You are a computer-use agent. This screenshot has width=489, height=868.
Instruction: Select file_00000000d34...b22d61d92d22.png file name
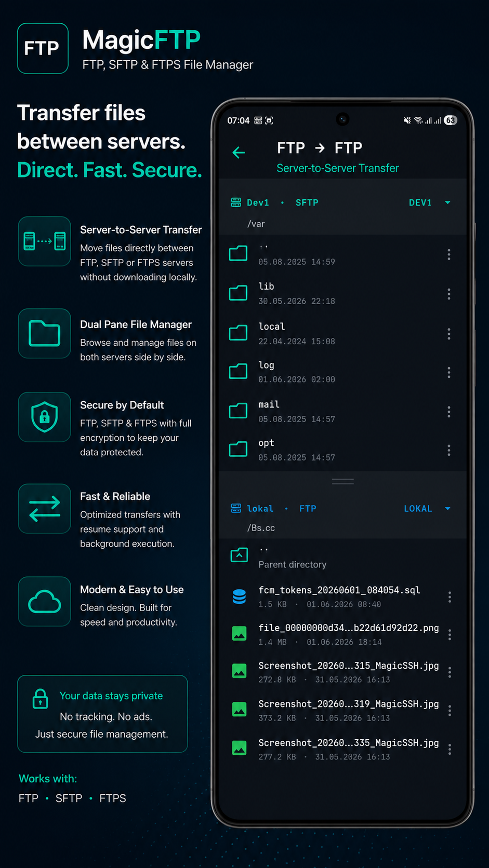(349, 628)
